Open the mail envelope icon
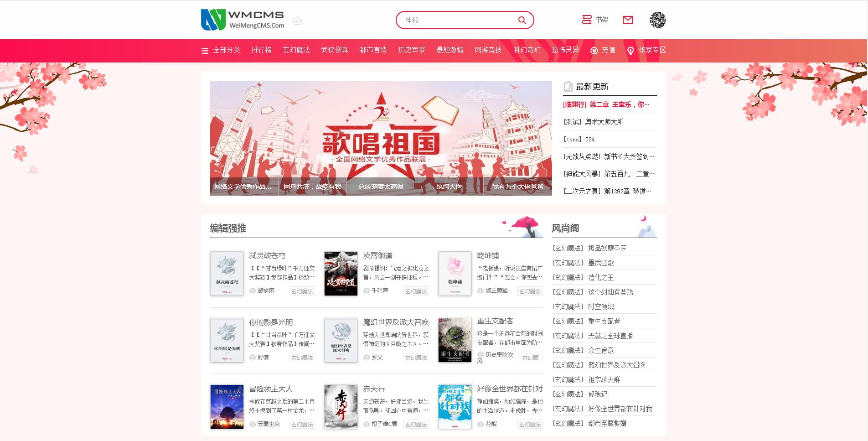Image resolution: width=868 pixels, height=441 pixels. click(x=628, y=20)
